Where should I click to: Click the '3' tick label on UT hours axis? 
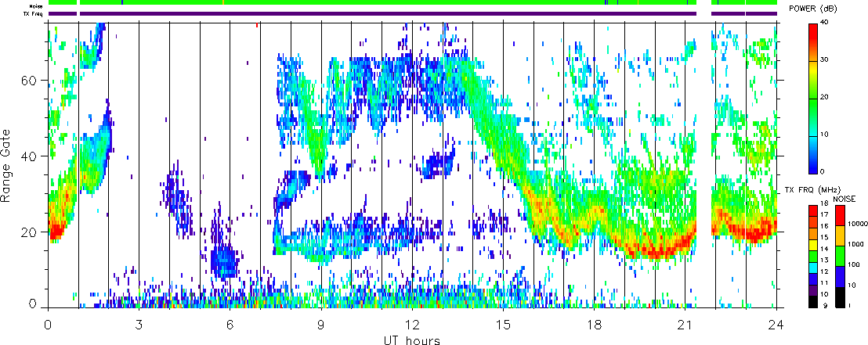tap(139, 324)
